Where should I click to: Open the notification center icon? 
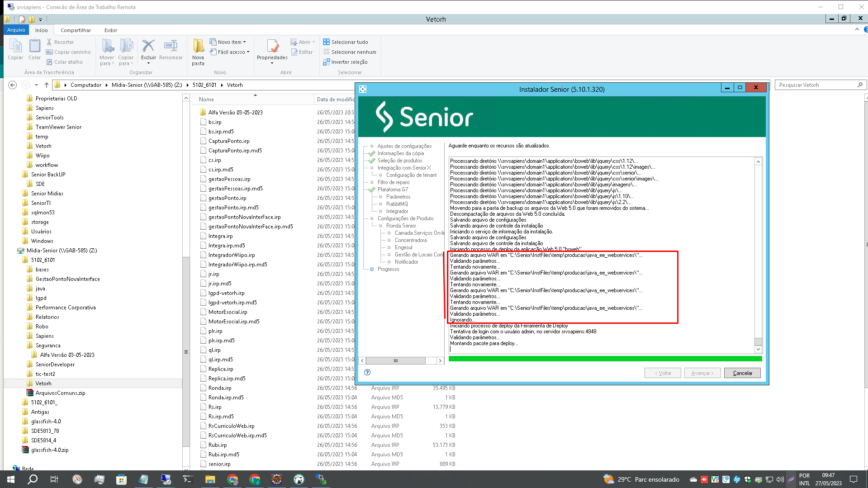tap(854, 479)
